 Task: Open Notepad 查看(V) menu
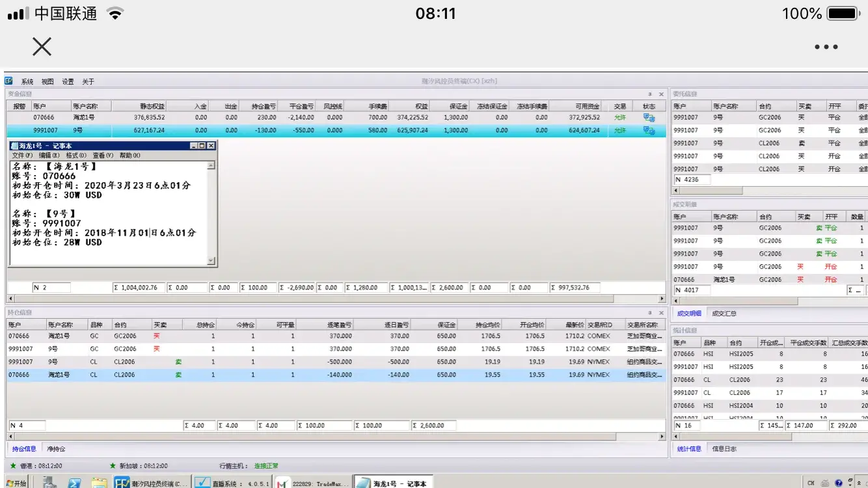click(x=103, y=156)
